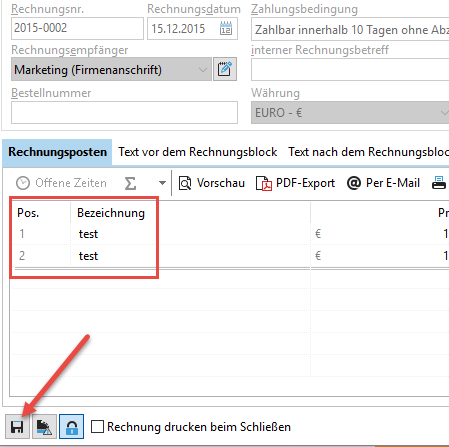Toggle the invoice lock padlock button
This screenshot has height=447, width=449.
72,426
